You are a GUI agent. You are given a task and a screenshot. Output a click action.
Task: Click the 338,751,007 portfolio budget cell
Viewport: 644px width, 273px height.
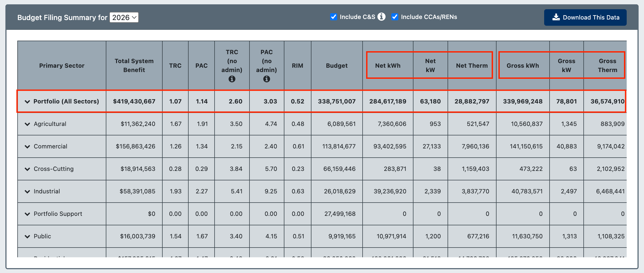point(337,101)
